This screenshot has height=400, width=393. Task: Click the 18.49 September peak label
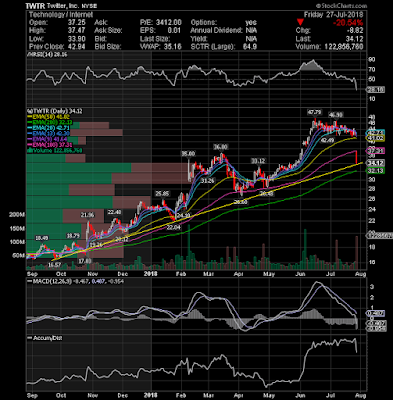click(42, 238)
